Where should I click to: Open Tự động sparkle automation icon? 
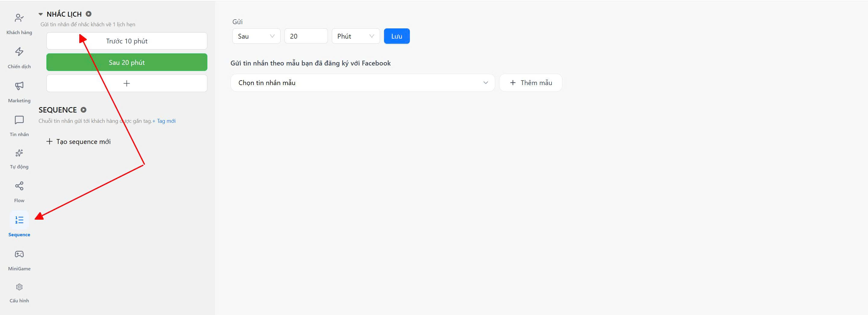coord(19,153)
